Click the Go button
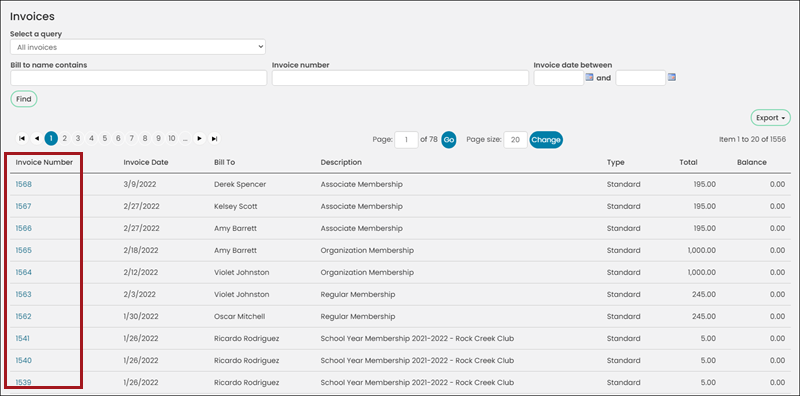The width and height of the screenshot is (800, 396). click(448, 140)
